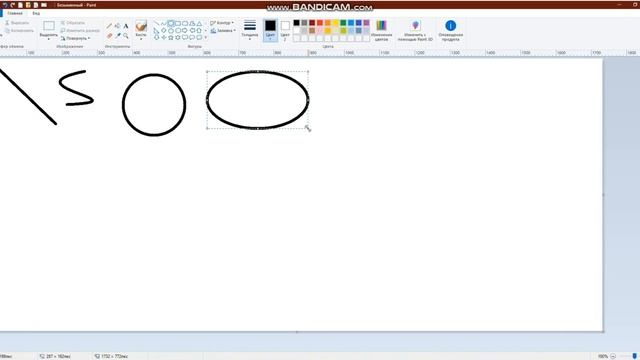Screen dimensions: 640x360
Task: Click inside the drawn circle on canvas
Action: pos(154,105)
